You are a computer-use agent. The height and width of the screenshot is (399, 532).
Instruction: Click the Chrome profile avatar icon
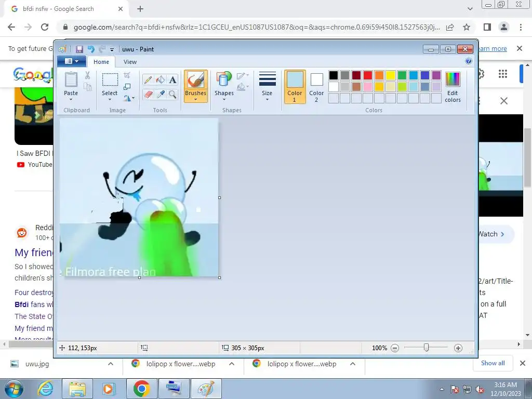coord(504,27)
